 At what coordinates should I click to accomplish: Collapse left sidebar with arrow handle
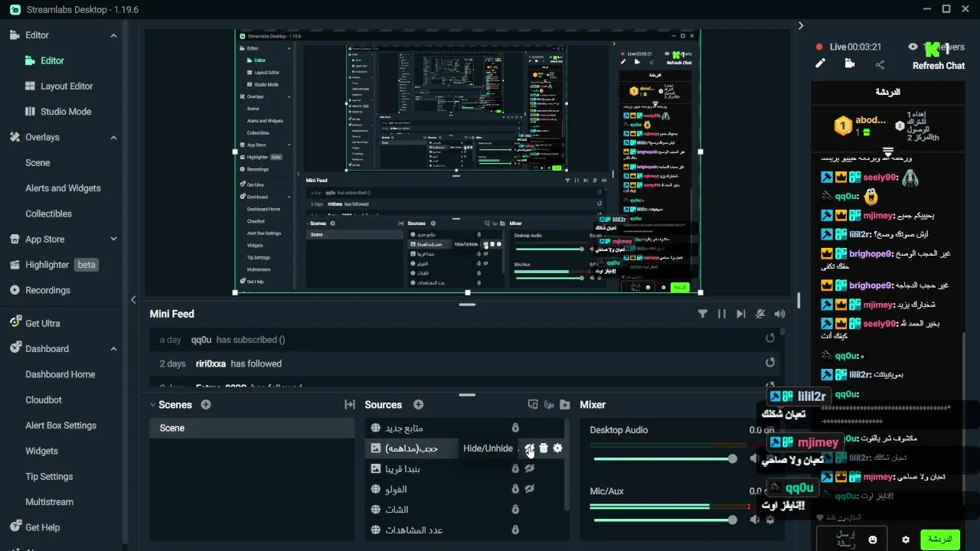(133, 300)
